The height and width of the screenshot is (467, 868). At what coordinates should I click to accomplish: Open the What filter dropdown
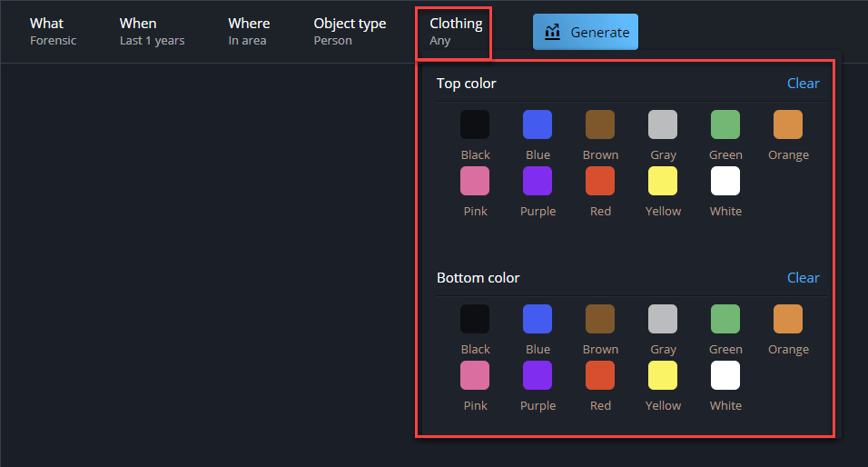coord(54,31)
